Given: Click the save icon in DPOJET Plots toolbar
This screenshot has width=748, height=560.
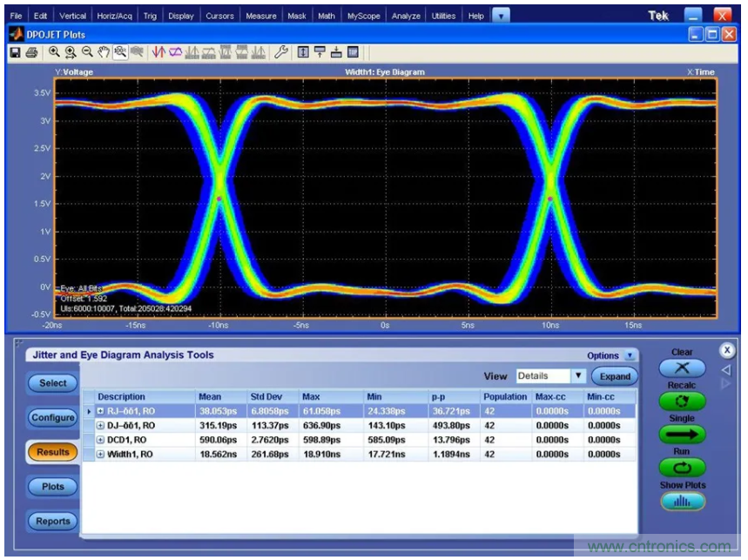Looking at the screenshot, I should click(15, 52).
